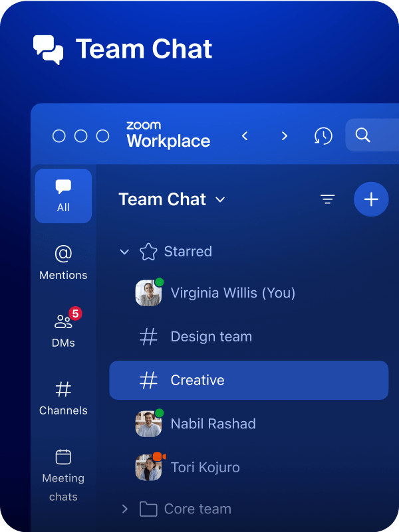Open the Mentions tab

point(63,263)
